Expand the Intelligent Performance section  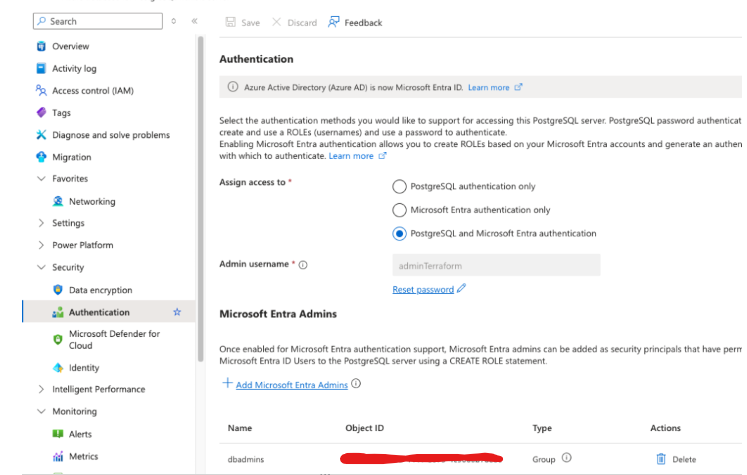(41, 389)
